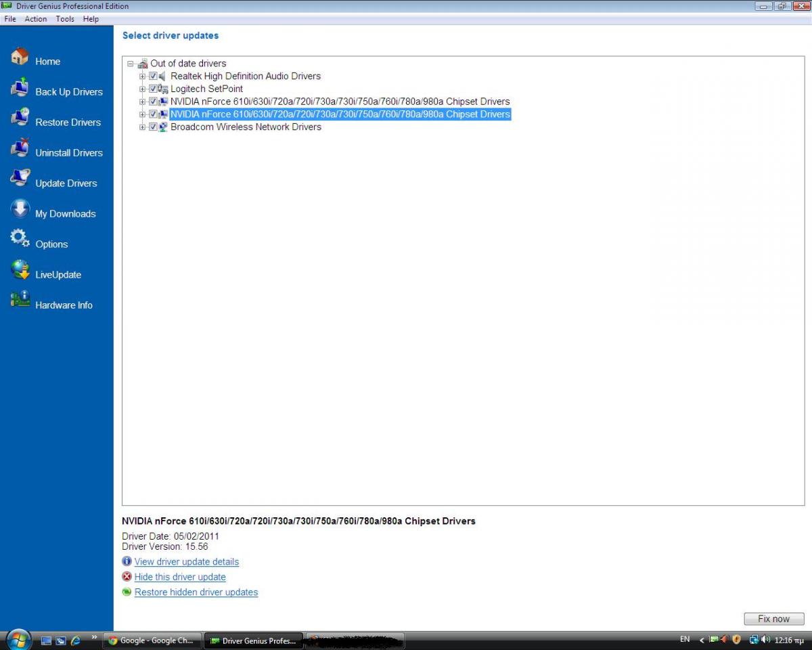Image resolution: width=812 pixels, height=650 pixels.
Task: Open the Tools menu
Action: (x=65, y=19)
